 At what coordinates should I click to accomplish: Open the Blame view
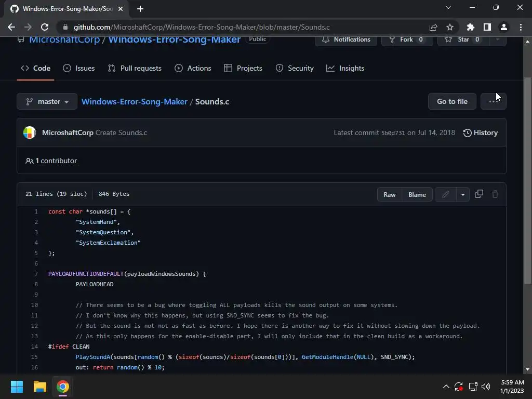417,195
